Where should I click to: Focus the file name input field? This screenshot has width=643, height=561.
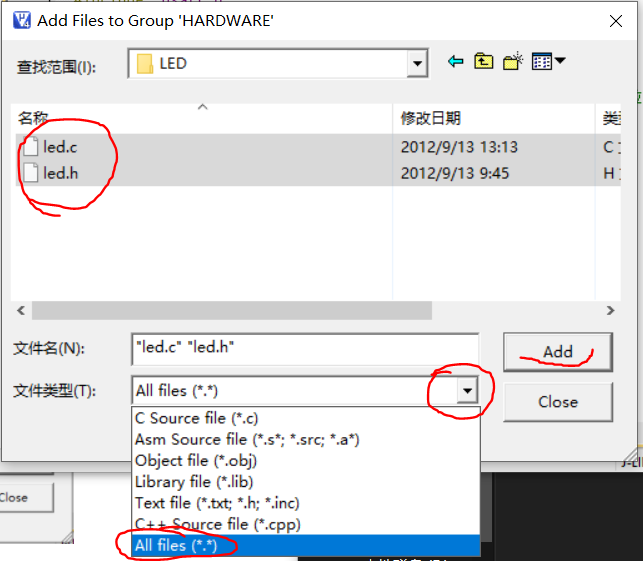click(x=305, y=349)
